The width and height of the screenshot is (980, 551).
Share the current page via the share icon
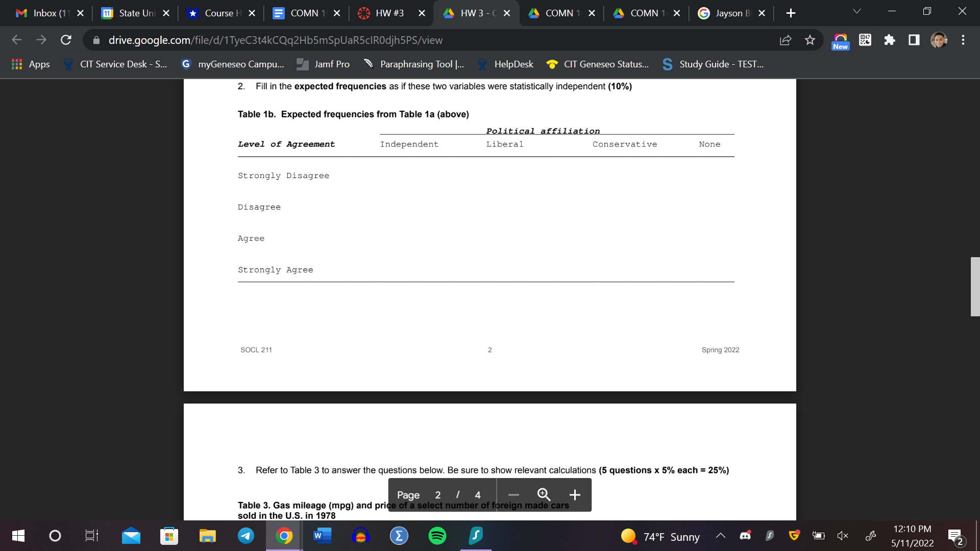tap(786, 40)
